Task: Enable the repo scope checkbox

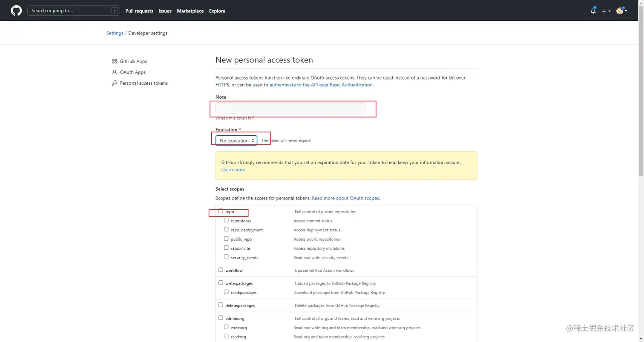Action: pyautogui.click(x=221, y=211)
